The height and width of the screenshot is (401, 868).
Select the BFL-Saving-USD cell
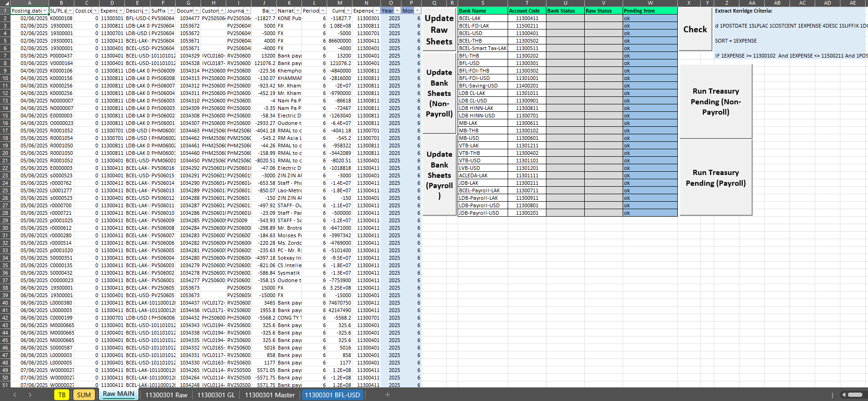pos(482,86)
